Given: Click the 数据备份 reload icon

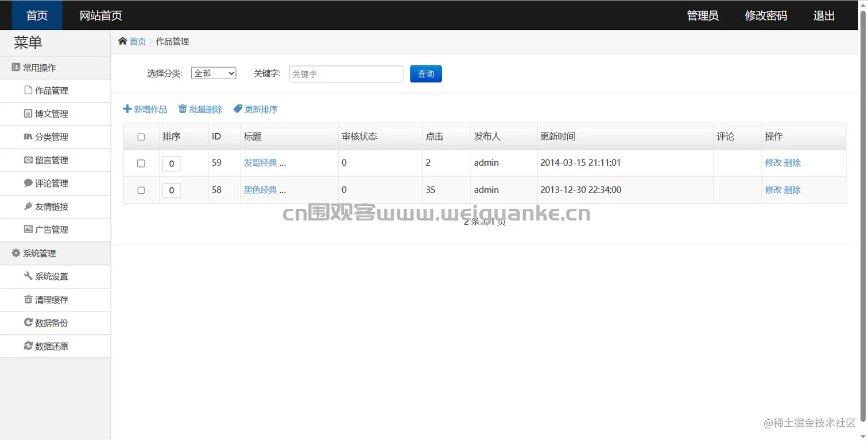Looking at the screenshot, I should point(28,322).
